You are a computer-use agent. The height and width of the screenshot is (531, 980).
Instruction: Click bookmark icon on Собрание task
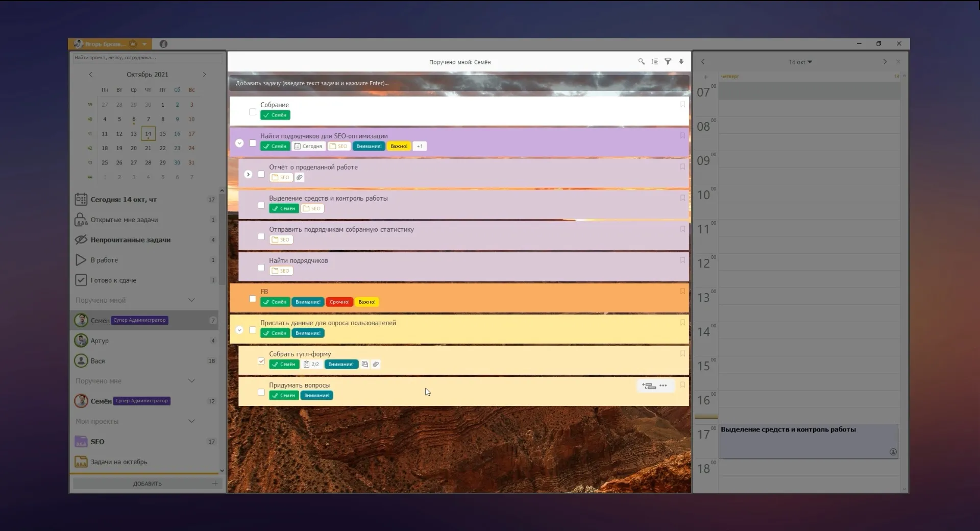[682, 105]
